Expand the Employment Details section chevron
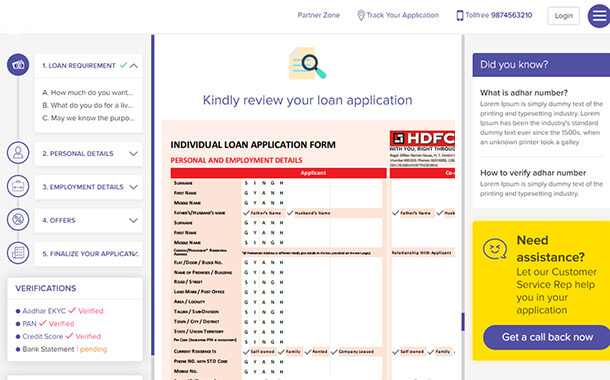610x380 pixels. click(133, 187)
